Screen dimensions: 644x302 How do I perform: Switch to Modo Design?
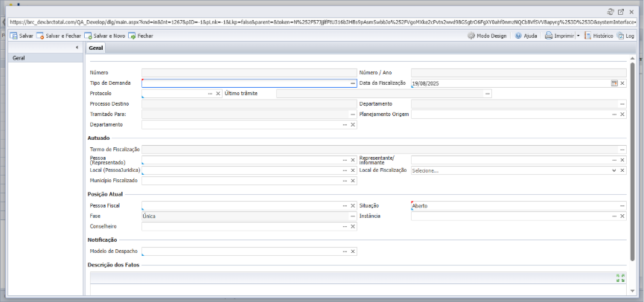pos(487,36)
